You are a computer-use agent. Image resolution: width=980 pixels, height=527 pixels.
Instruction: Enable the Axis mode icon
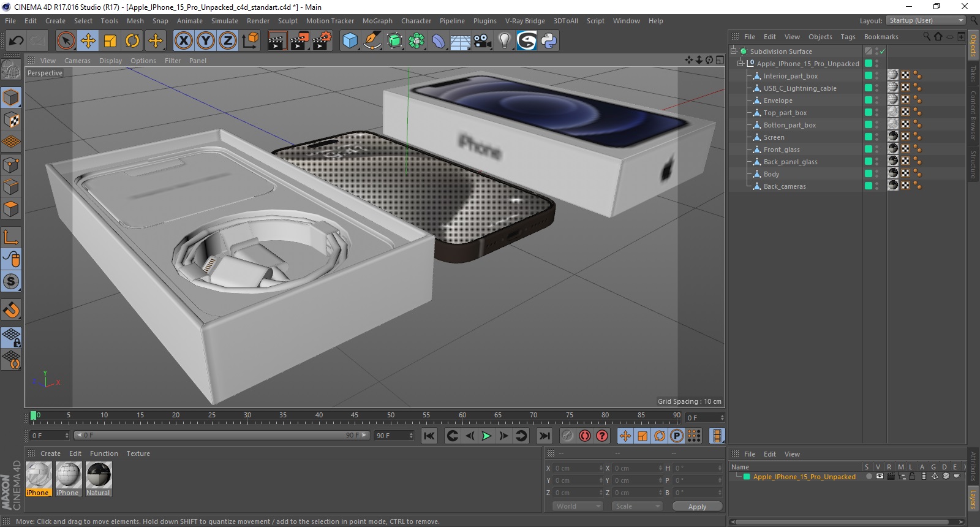pyautogui.click(x=12, y=237)
